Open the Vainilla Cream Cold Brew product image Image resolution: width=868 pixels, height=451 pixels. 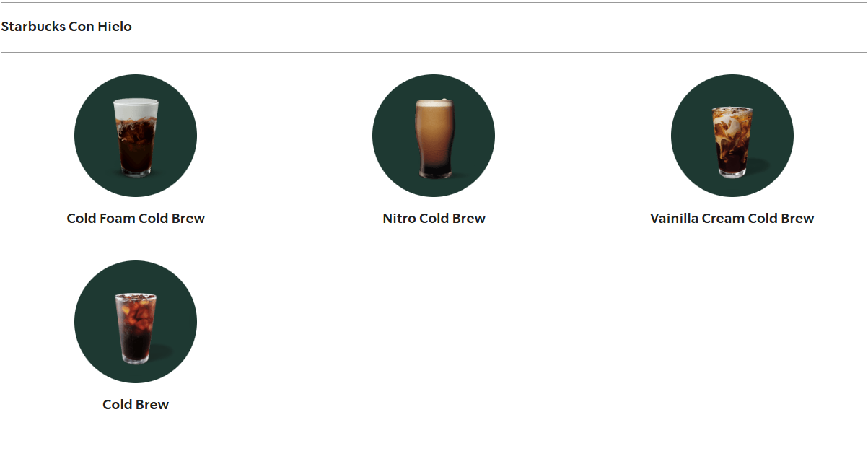(x=732, y=136)
